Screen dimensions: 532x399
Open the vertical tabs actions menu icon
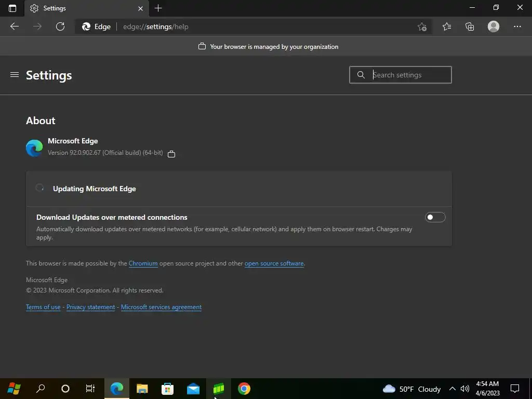(12, 8)
